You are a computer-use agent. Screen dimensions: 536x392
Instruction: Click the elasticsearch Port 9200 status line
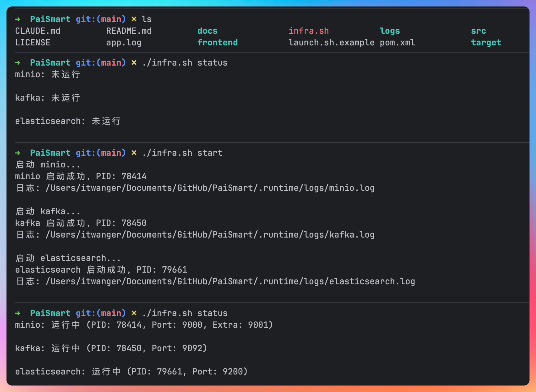point(131,371)
